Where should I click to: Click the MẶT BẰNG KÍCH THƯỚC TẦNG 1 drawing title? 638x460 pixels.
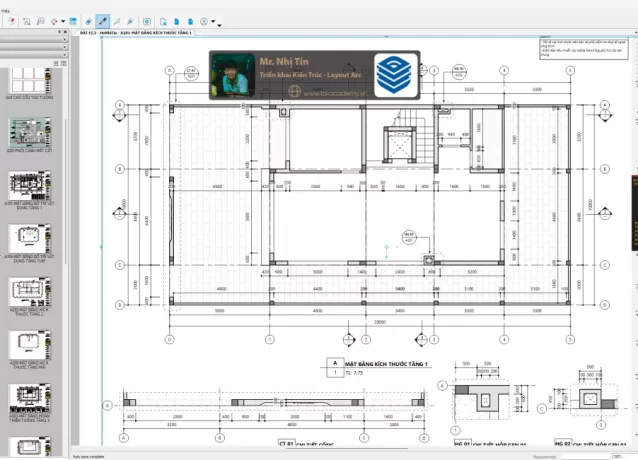386,364
